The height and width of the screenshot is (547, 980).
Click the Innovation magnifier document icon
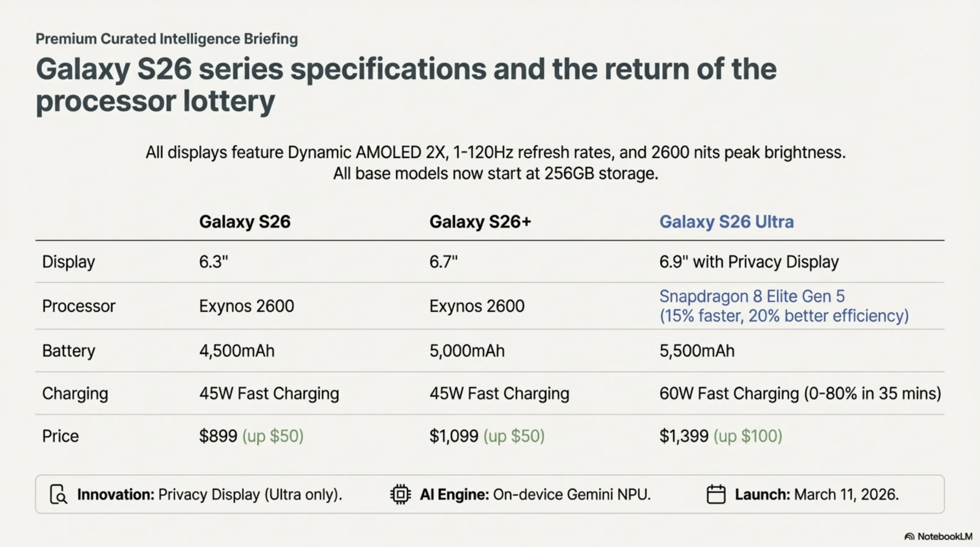(58, 494)
